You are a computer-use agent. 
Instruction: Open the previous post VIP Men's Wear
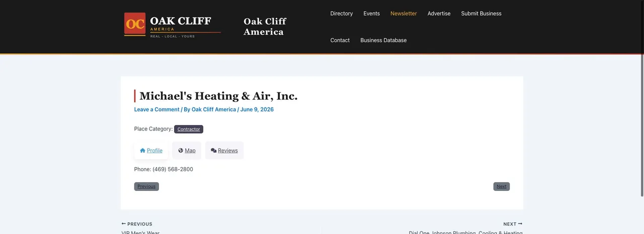coord(140,232)
